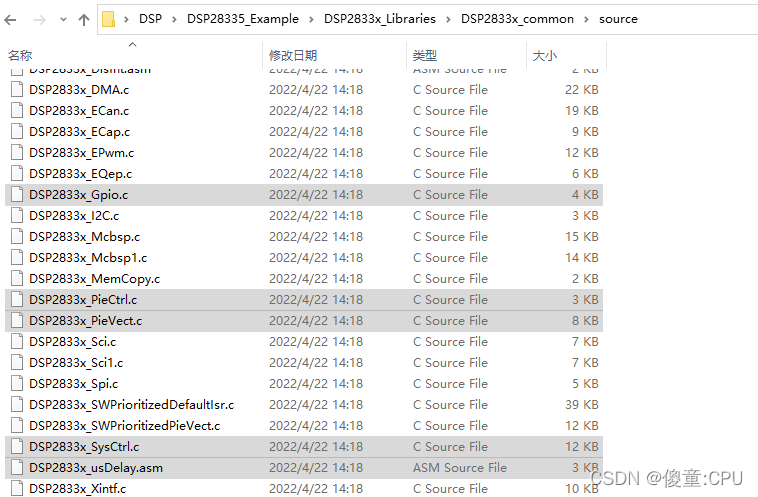Expand chevron after DSP2833x_Libraries breadcrumb

click(448, 19)
